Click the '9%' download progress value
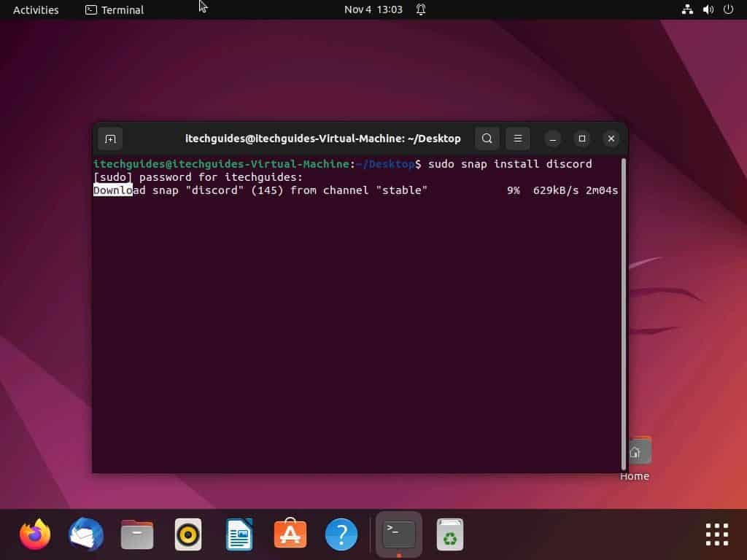This screenshot has width=747, height=560. (513, 190)
